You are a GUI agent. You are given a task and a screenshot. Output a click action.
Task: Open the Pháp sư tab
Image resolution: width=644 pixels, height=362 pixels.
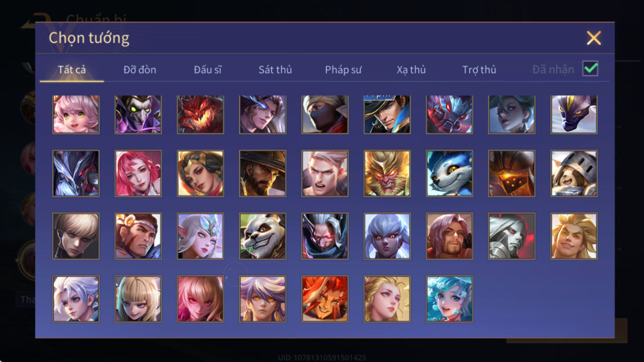pos(343,69)
